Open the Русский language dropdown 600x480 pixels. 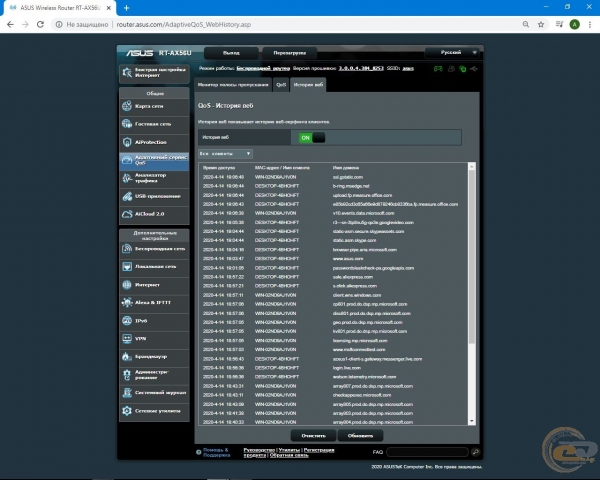coord(452,52)
